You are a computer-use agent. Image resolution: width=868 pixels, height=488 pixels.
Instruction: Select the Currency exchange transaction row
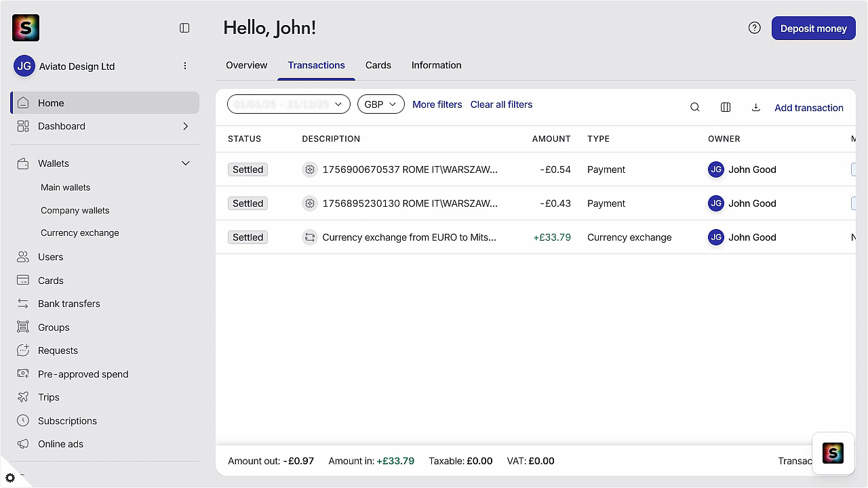tap(535, 237)
